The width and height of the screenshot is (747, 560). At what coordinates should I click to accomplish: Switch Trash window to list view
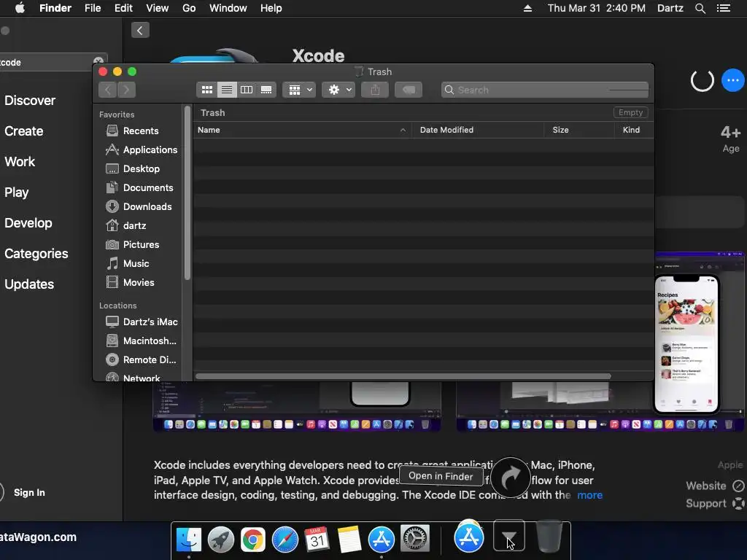pyautogui.click(x=227, y=90)
